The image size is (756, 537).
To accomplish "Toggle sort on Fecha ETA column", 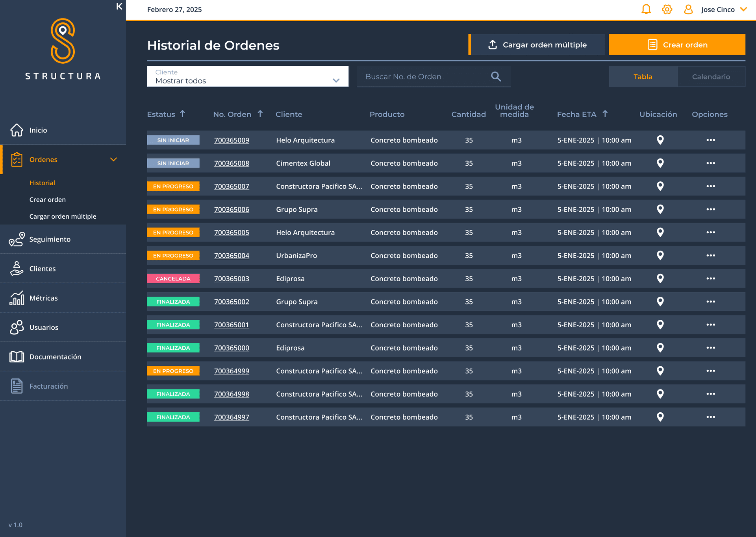I will (x=605, y=114).
